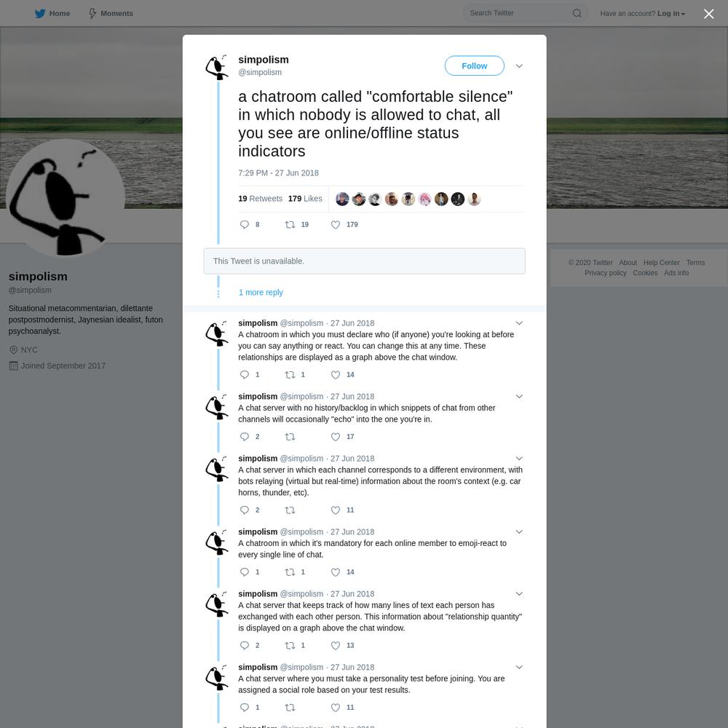Retweet the 'declare who you're looking at' tweet
The image size is (728, 728).
290,375
